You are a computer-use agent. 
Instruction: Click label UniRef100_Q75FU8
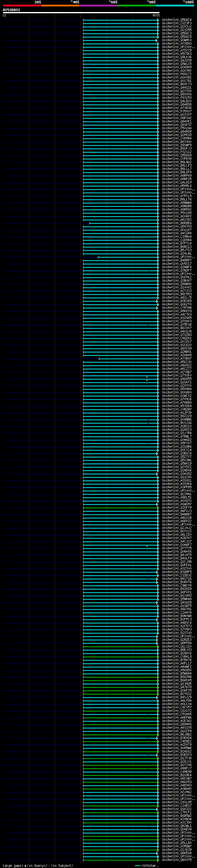176,325
